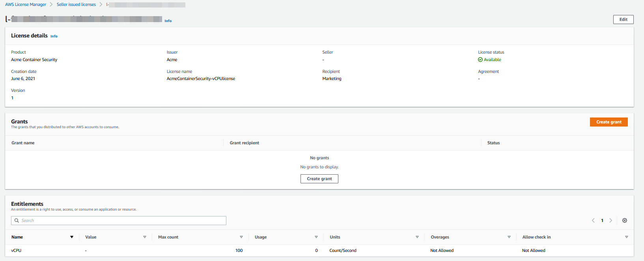The width and height of the screenshot is (644, 261).
Task: Go to next entitlements page
Action: (x=611, y=220)
